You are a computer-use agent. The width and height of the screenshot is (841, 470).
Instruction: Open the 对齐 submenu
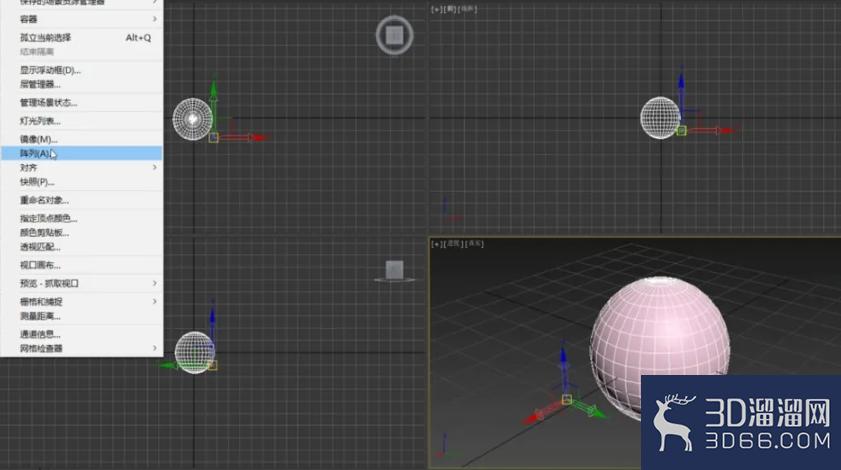(82, 168)
